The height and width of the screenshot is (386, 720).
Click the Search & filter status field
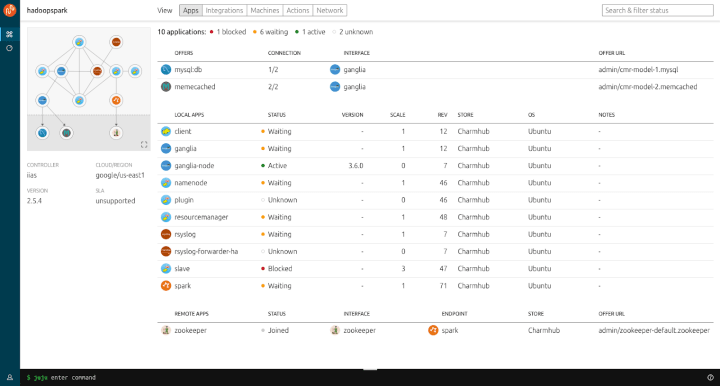pos(658,10)
